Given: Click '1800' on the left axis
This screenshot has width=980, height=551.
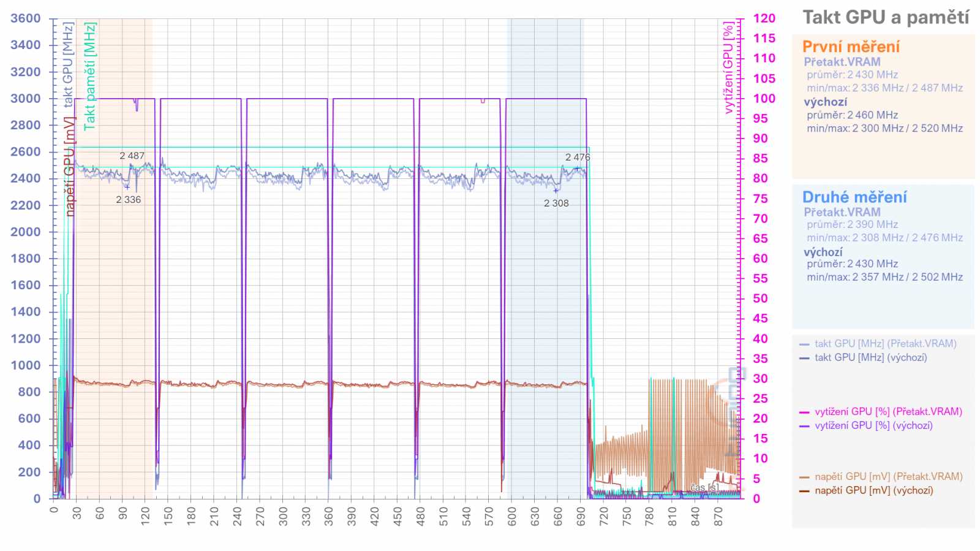Looking at the screenshot, I should pyautogui.click(x=26, y=258).
